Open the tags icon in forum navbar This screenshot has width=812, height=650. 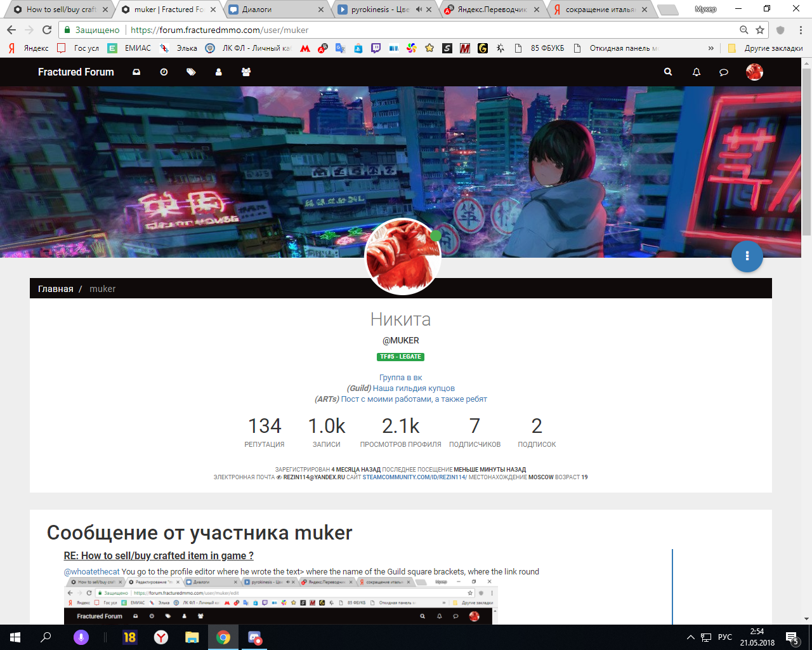[x=191, y=72]
